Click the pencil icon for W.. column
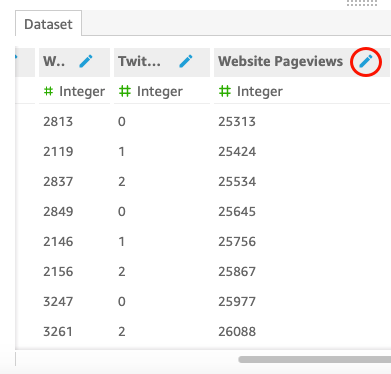Screen dimensions: 391x374 [86, 62]
